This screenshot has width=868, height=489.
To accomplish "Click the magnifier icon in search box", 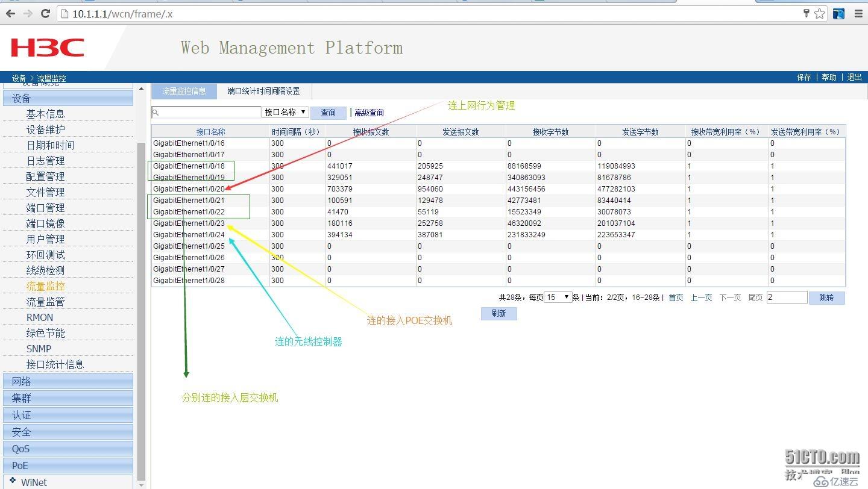I will (156, 112).
